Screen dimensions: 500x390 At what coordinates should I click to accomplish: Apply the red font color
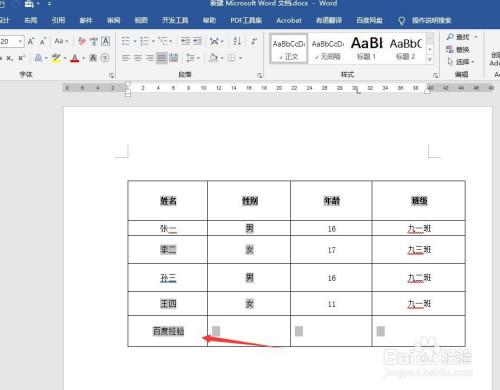pos(75,58)
